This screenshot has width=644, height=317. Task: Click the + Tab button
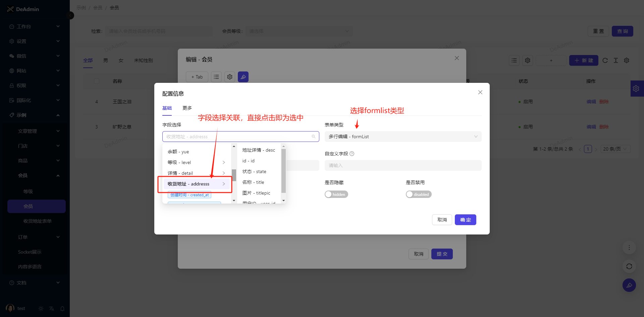pyautogui.click(x=197, y=77)
